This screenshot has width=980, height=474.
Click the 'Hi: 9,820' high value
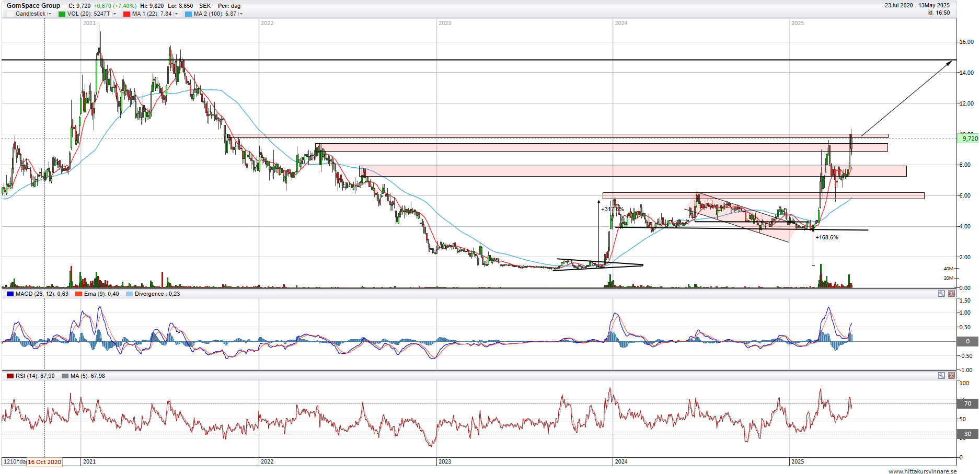pyautogui.click(x=152, y=6)
